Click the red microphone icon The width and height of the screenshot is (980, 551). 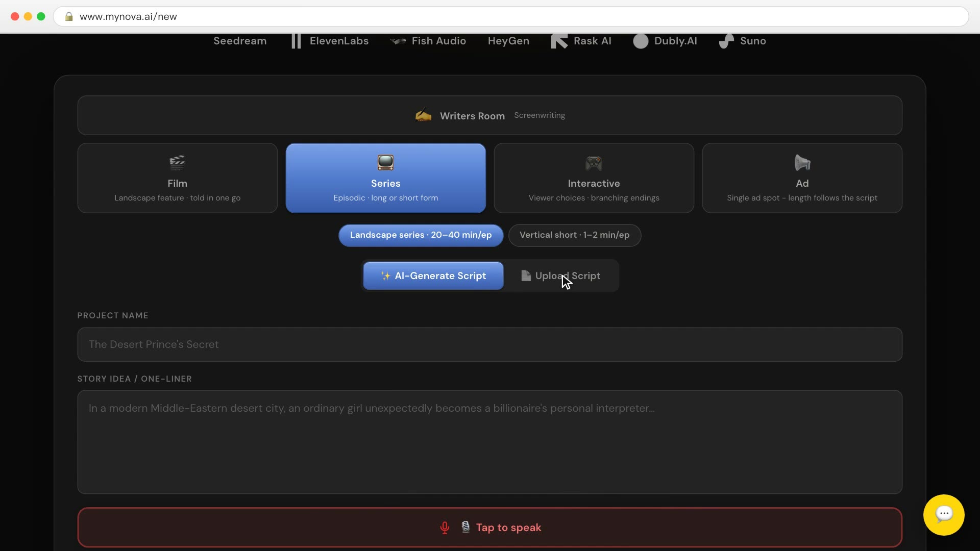point(445,528)
